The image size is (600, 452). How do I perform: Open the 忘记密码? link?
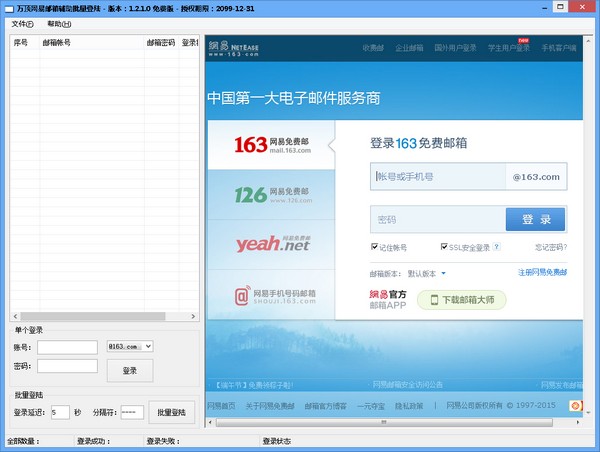[551, 247]
